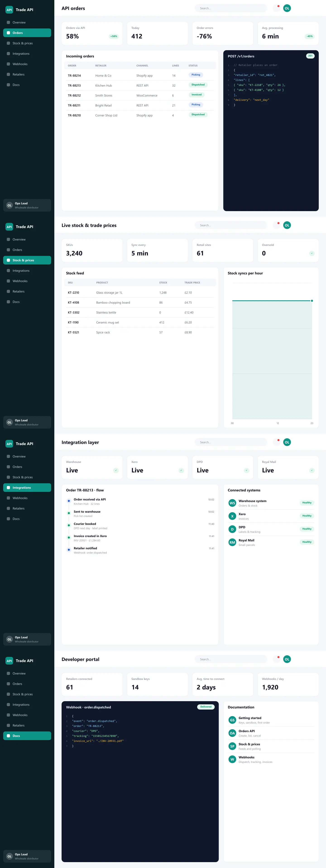Click SKU KT-3302 in the Stock feed
This screenshot has width=326, height=868.
click(74, 312)
